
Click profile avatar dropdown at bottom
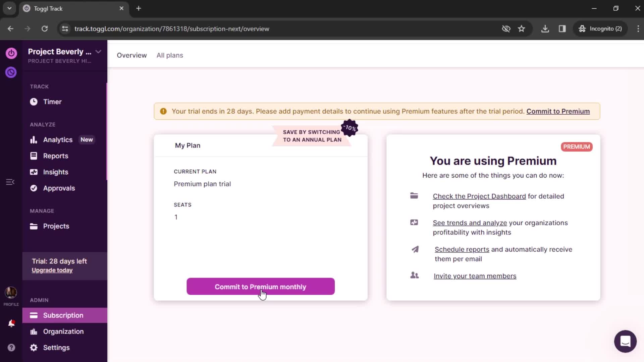click(11, 292)
